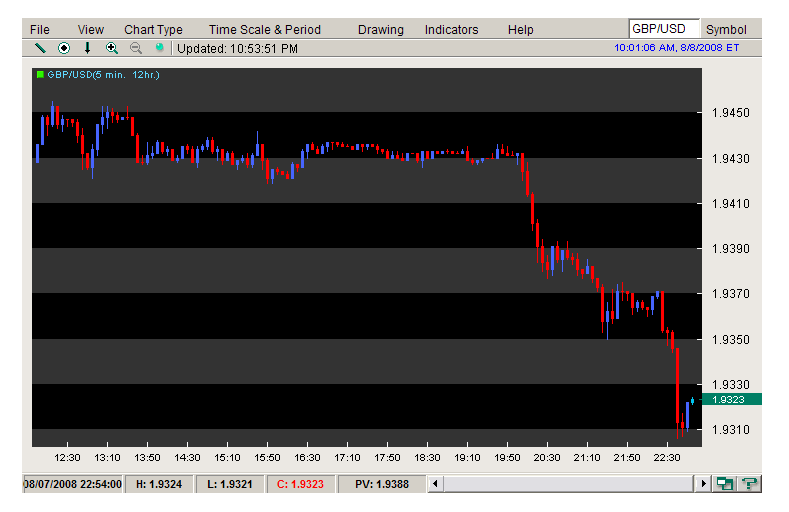
Task: Expand the Indicators menu
Action: tap(451, 30)
